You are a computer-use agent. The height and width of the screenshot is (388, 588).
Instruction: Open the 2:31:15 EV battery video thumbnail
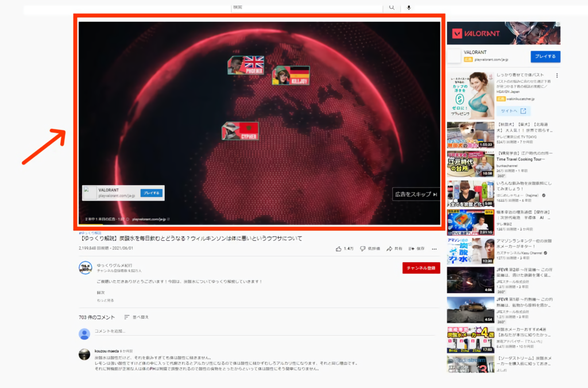pyautogui.click(x=471, y=223)
